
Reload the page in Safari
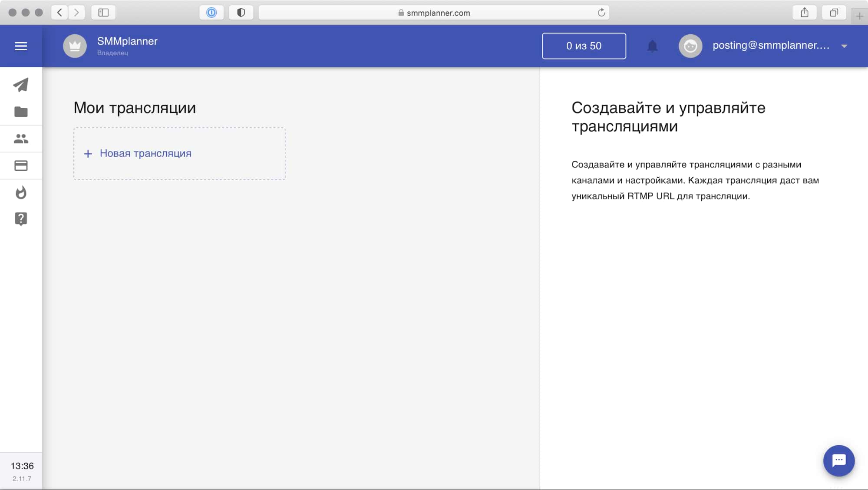(x=601, y=13)
